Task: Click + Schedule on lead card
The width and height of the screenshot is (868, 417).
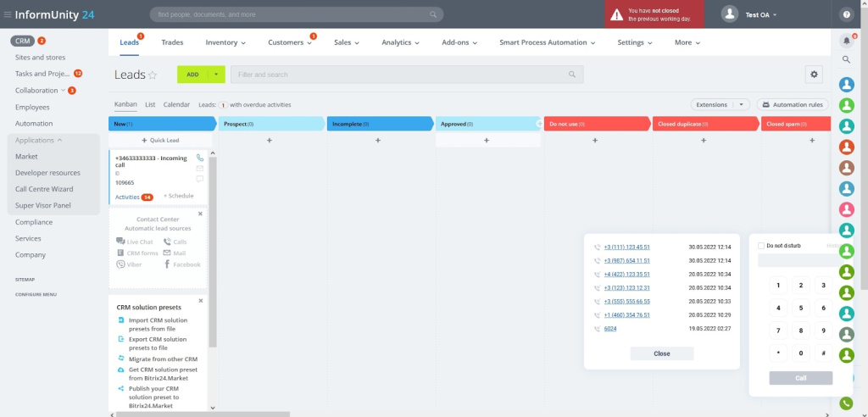Action: (x=178, y=196)
